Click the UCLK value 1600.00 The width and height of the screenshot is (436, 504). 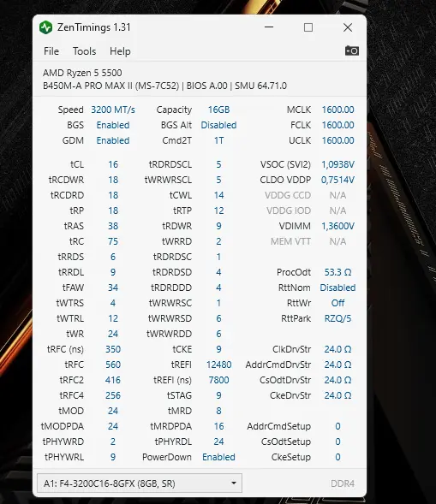coord(337,140)
